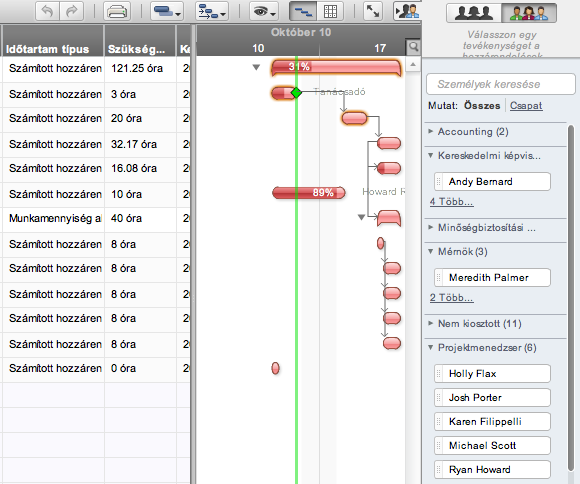This screenshot has width=580, height=484.
Task: Click the Október 10 timeline header
Action: point(301,33)
